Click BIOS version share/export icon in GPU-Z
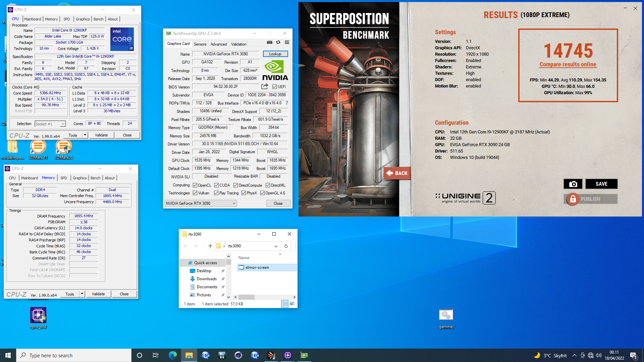Screen dimensions: 644x362 (265, 86)
